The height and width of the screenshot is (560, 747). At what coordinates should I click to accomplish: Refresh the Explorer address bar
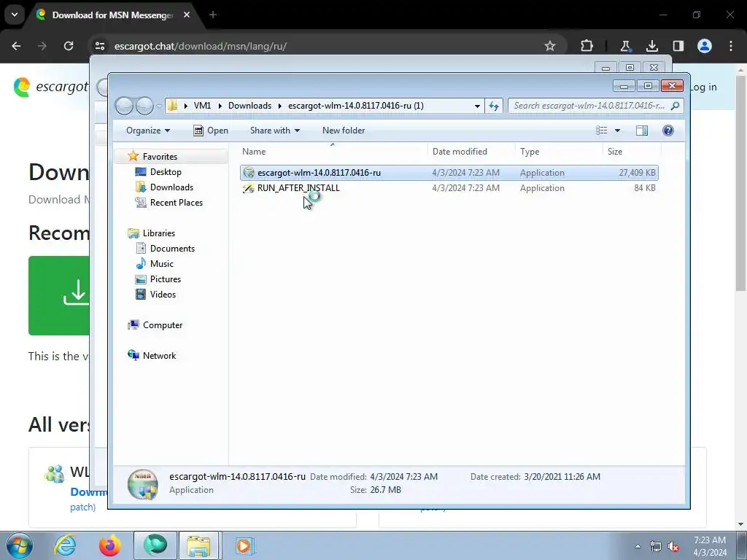coord(494,106)
